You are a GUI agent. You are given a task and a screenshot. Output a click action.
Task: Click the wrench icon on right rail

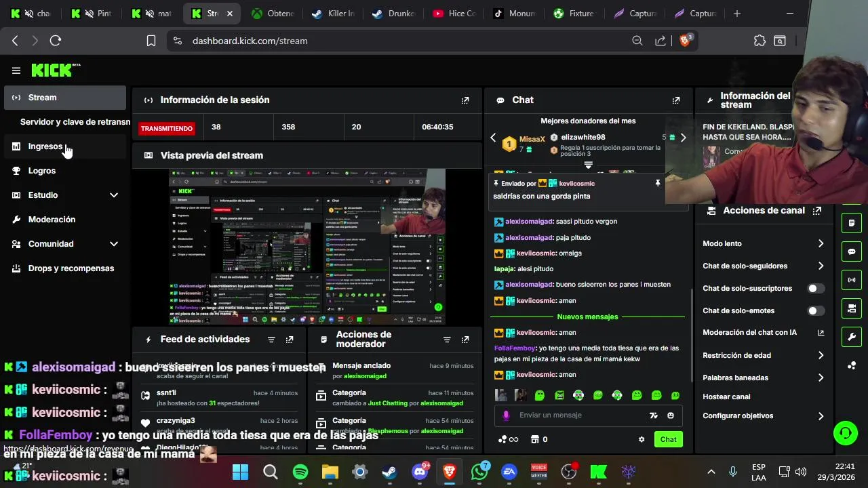point(852,336)
